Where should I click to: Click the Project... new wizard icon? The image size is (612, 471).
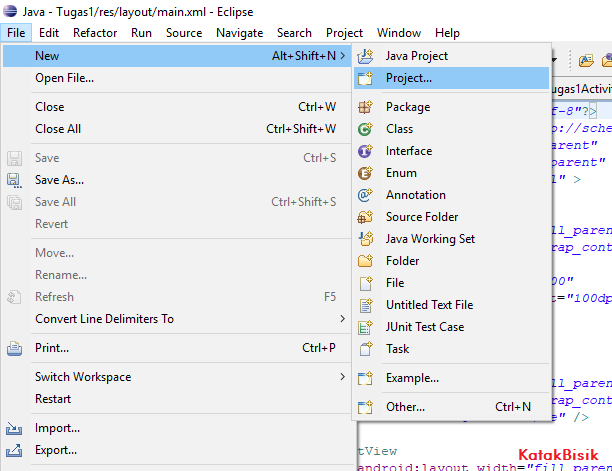pos(365,78)
